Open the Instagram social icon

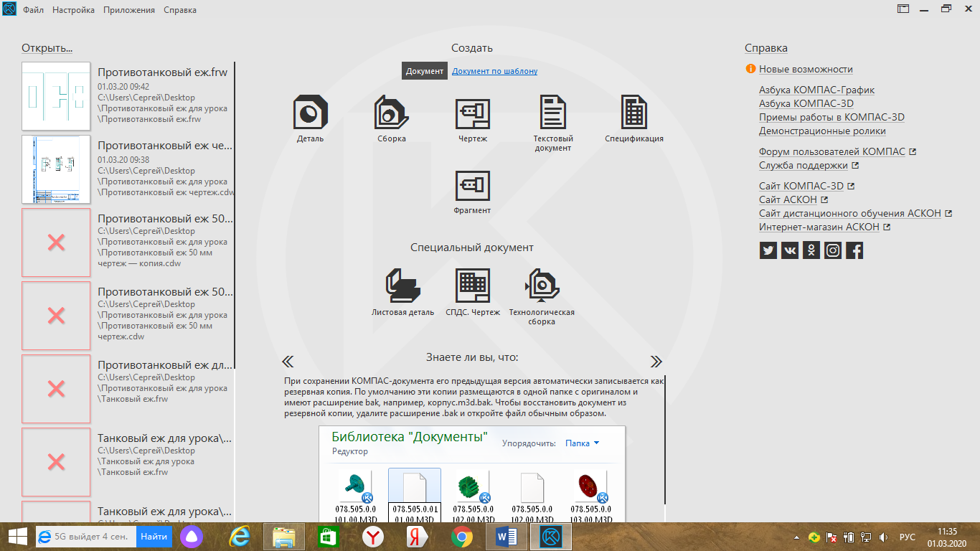[x=833, y=250]
